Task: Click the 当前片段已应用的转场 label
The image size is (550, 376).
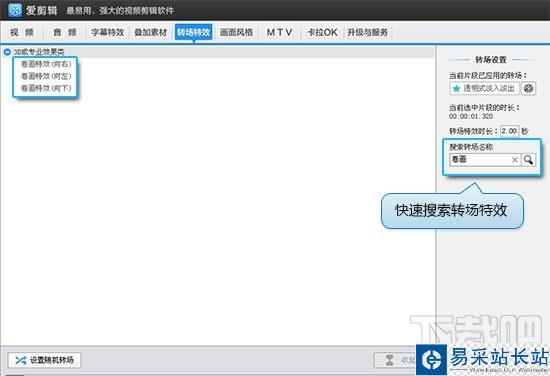Action: [x=488, y=75]
